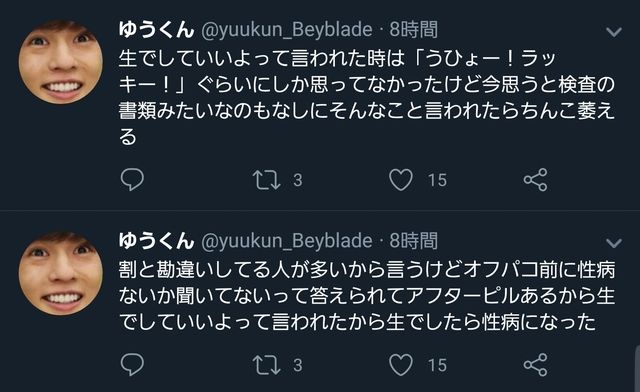Viewport: 640px width, 392px height.
Task: Retweet the second tweet
Action: [267, 365]
